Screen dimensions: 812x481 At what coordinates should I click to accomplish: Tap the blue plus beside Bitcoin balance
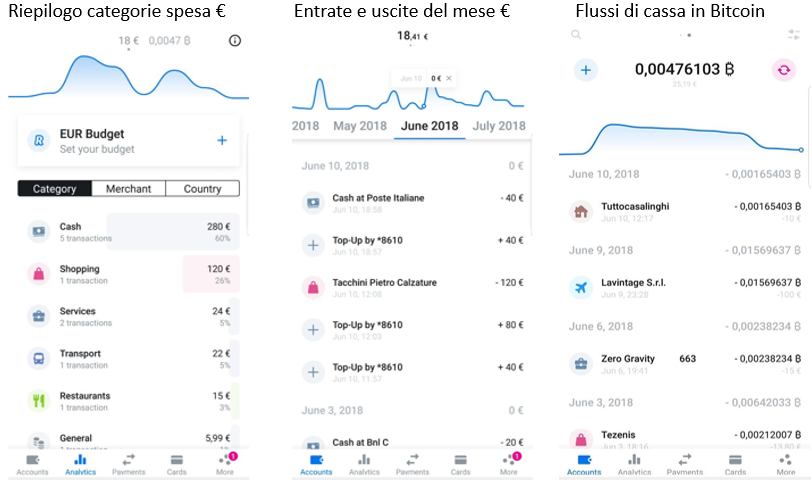[586, 70]
